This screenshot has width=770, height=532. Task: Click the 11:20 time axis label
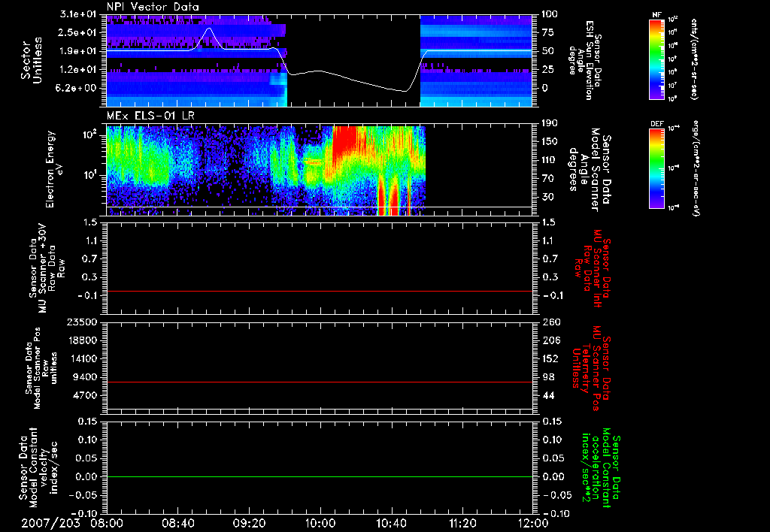pos(462,523)
